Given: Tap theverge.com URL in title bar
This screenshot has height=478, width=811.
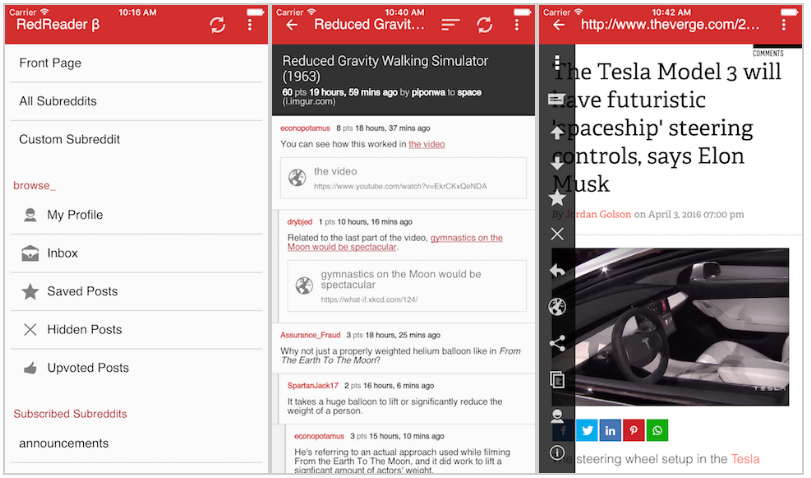Looking at the screenshot, I should coord(670,24).
